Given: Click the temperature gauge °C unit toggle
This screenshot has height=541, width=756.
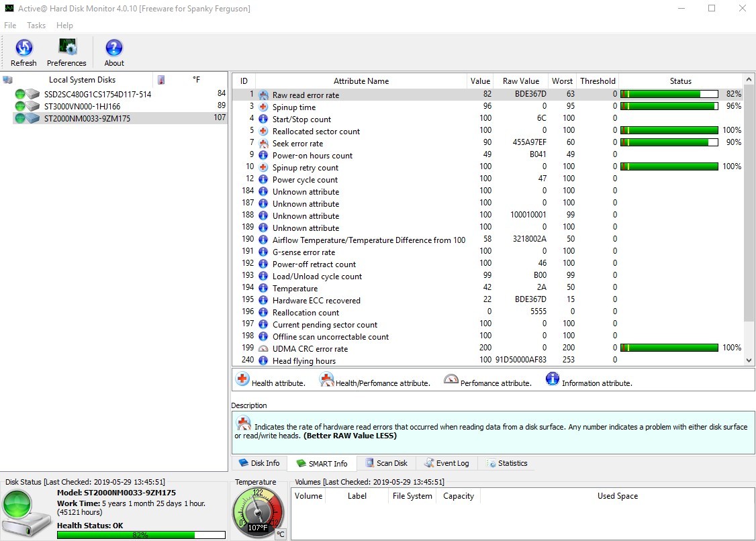Looking at the screenshot, I should 280,534.
